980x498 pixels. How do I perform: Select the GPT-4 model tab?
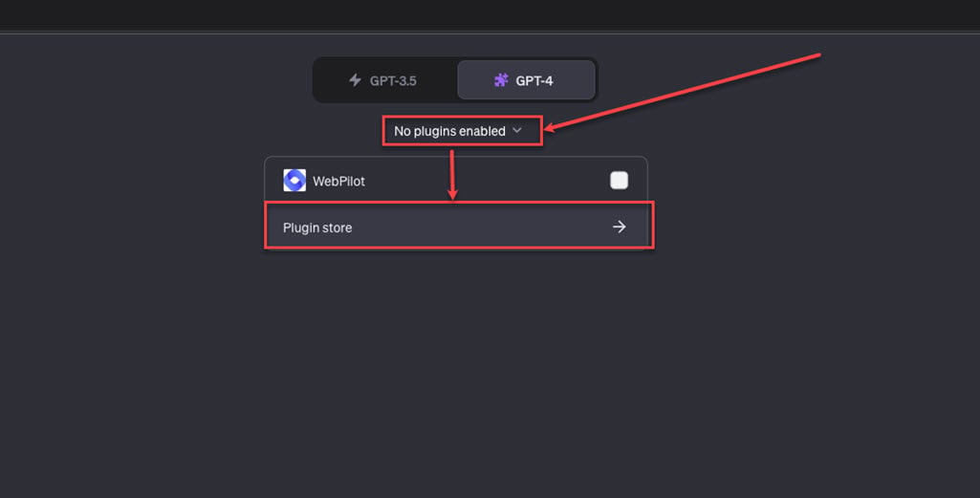pyautogui.click(x=526, y=80)
